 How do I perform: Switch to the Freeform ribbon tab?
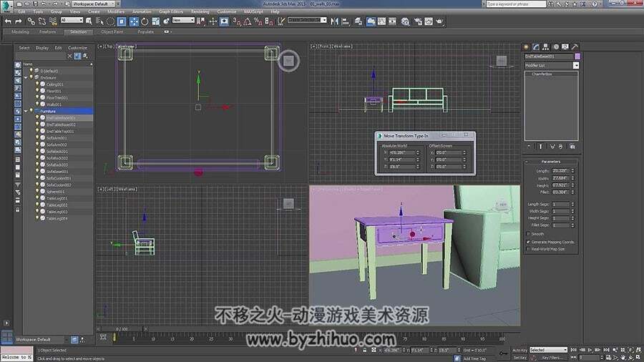pos(48,31)
